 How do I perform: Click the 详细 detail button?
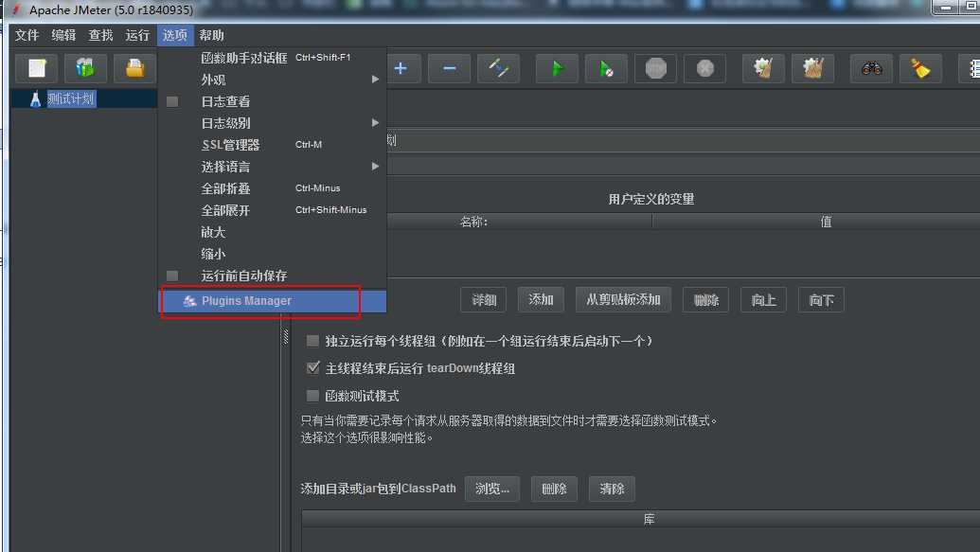click(x=484, y=300)
